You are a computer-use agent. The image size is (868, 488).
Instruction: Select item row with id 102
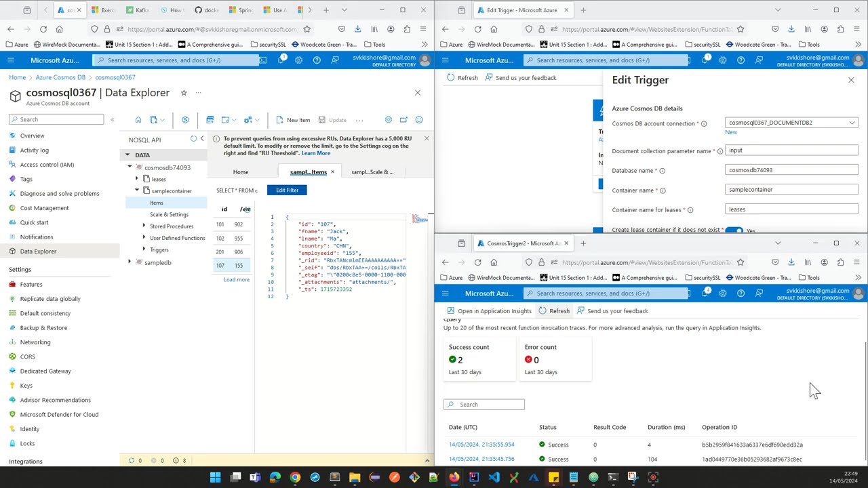point(231,239)
